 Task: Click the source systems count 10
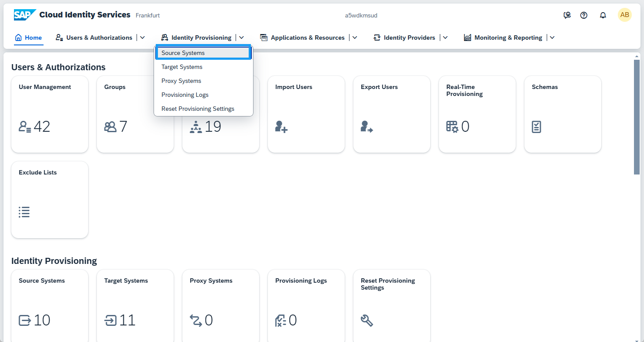tap(42, 320)
